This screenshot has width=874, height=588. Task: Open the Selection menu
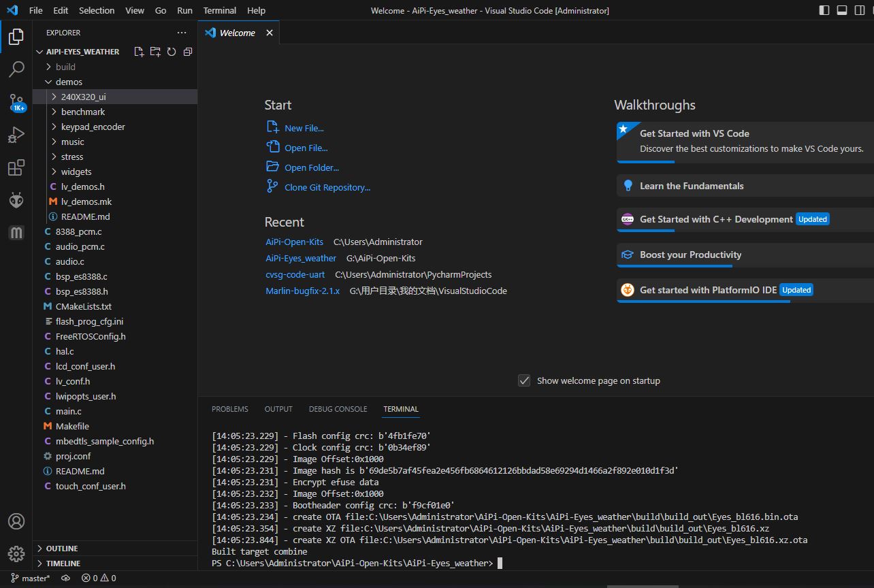coord(97,10)
